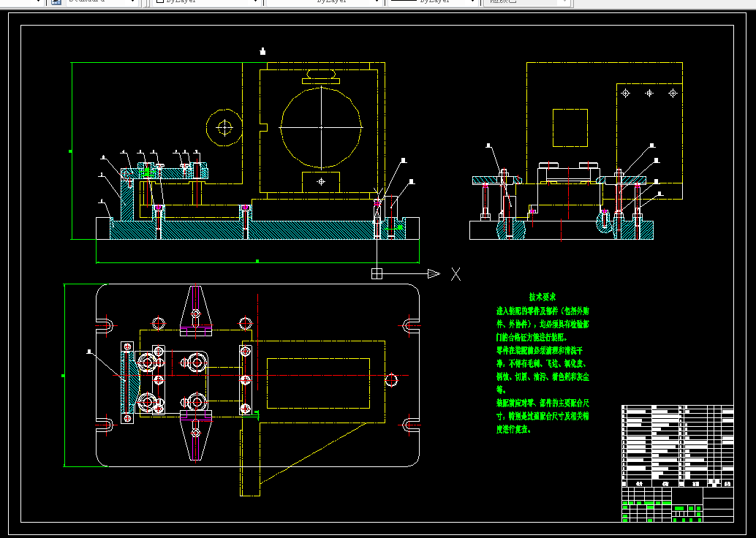Pick center of the large circle in front view
The height and width of the screenshot is (538, 756).
click(321, 127)
